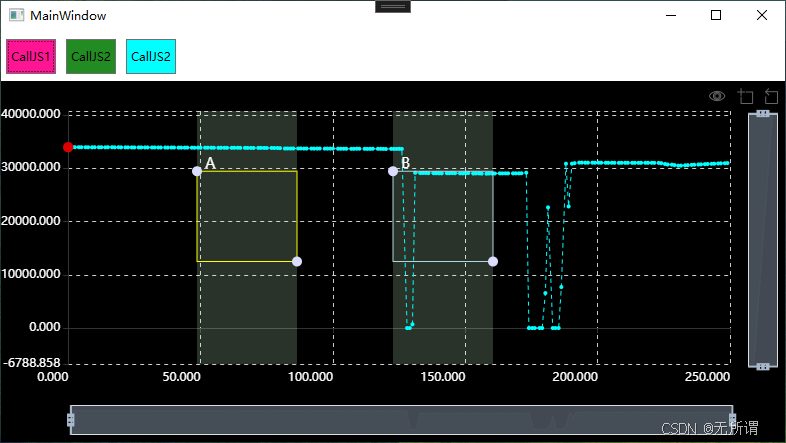This screenshot has height=443, width=786.
Task: Click the top handle of vertical zoom slider
Action: (763, 113)
